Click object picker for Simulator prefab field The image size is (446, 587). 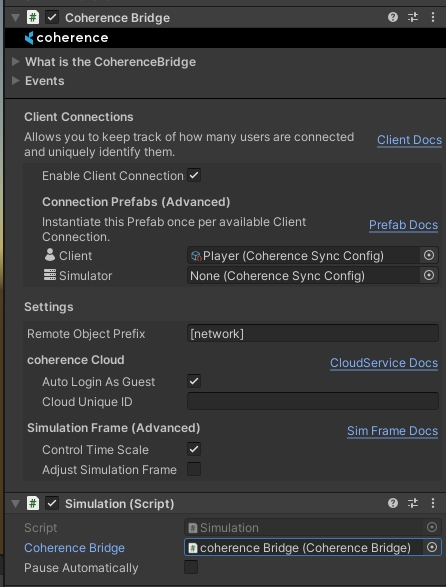tap(429, 276)
